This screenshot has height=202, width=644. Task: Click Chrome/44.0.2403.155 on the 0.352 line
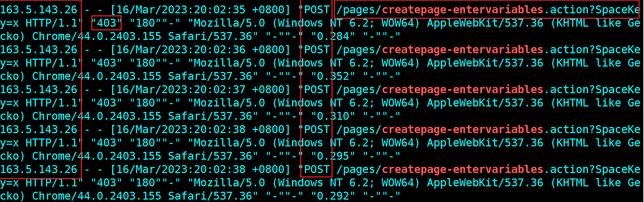(97, 76)
